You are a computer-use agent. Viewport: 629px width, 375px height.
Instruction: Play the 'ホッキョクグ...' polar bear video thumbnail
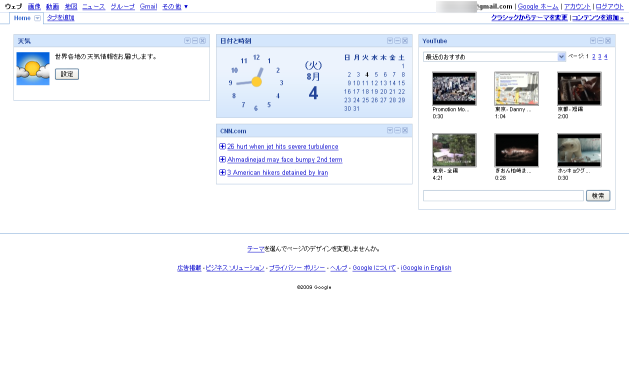coord(579,150)
